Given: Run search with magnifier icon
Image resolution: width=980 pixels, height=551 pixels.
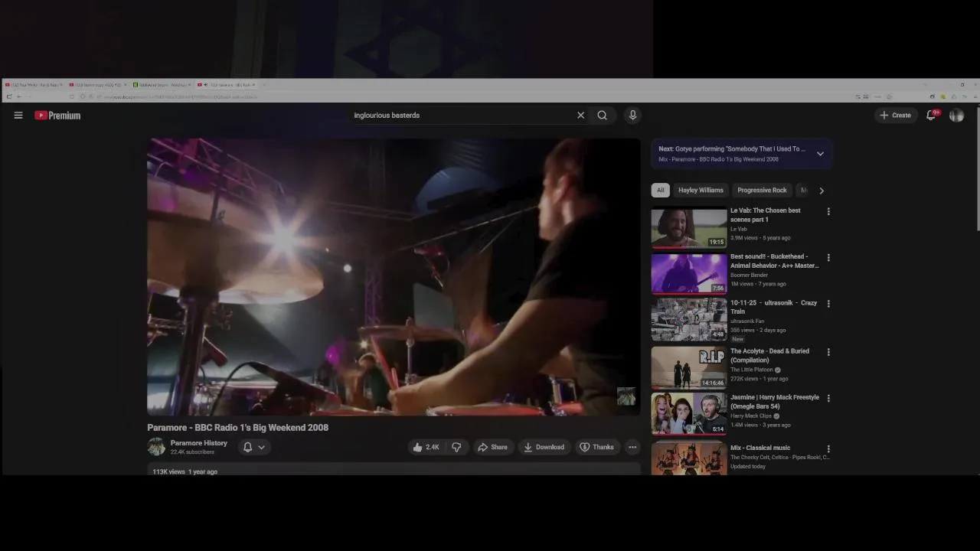Looking at the screenshot, I should (603, 116).
